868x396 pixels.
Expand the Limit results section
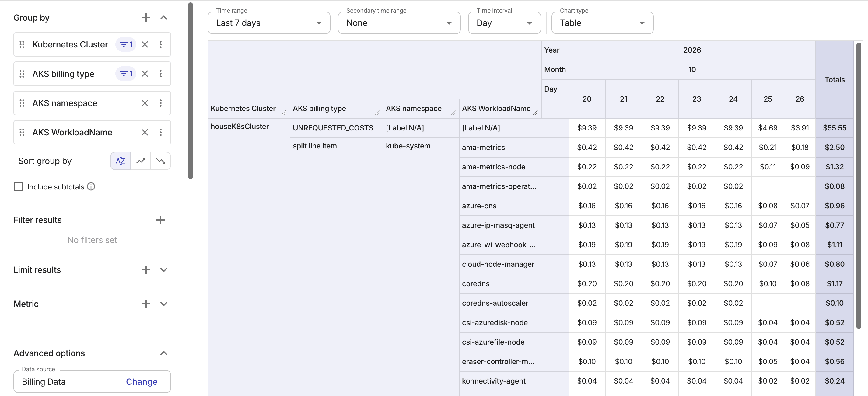[x=164, y=270]
